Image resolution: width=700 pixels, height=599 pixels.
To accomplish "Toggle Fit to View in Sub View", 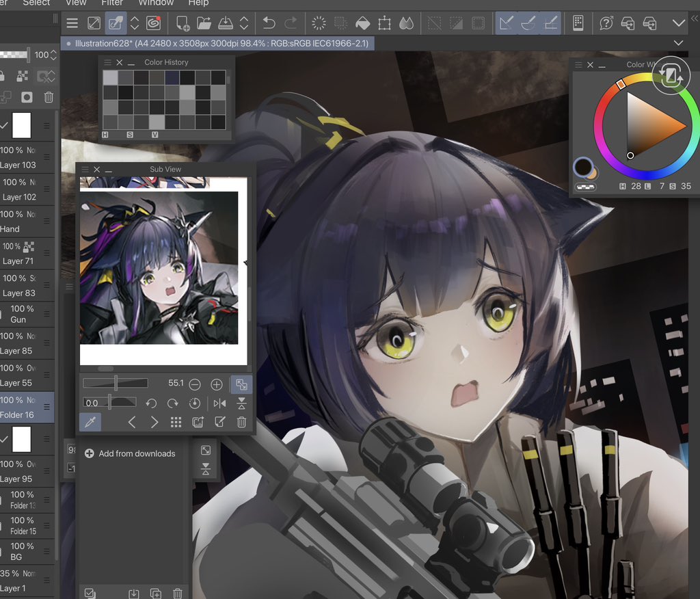I will [241, 384].
